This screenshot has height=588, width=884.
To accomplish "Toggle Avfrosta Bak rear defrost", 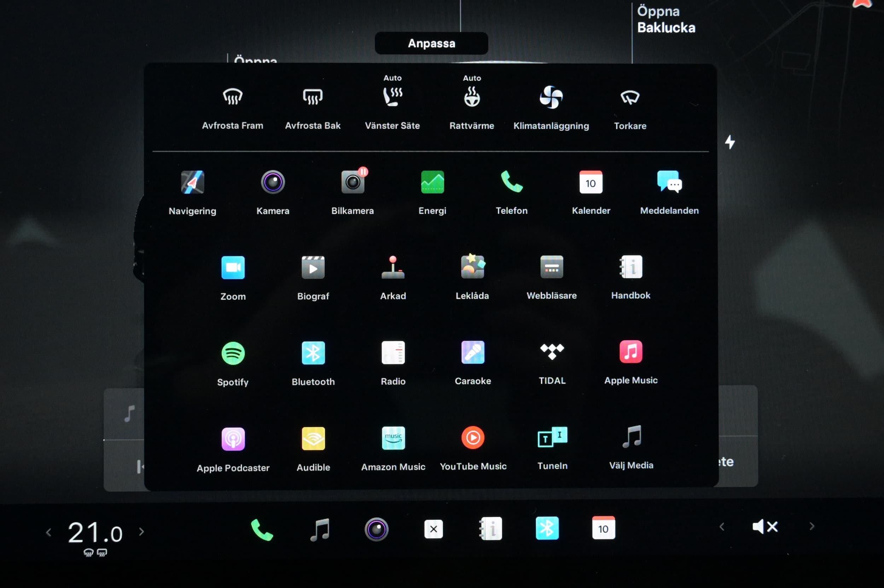I will (x=313, y=97).
